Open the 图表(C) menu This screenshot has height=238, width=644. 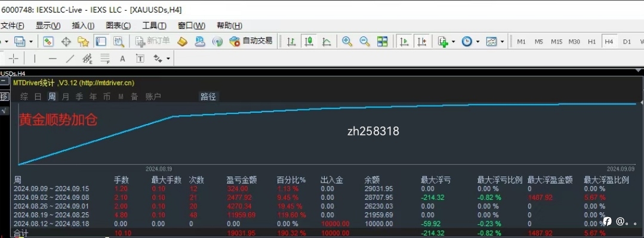coord(118,26)
